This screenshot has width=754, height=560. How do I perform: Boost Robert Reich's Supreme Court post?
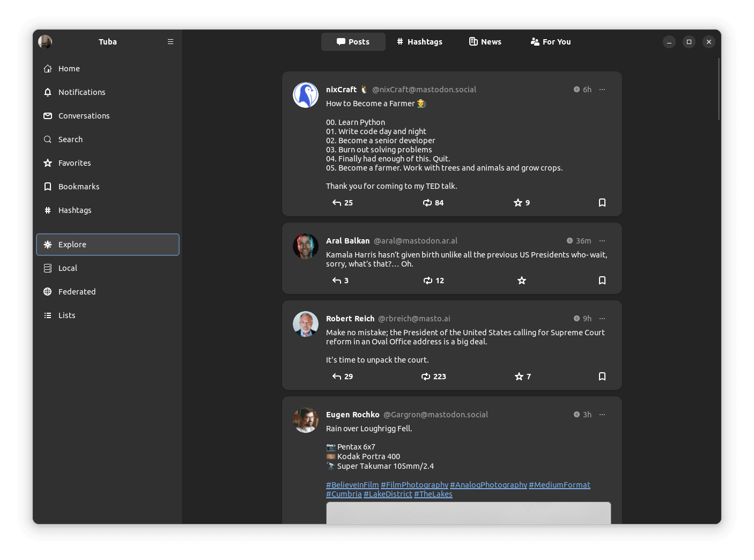(433, 377)
